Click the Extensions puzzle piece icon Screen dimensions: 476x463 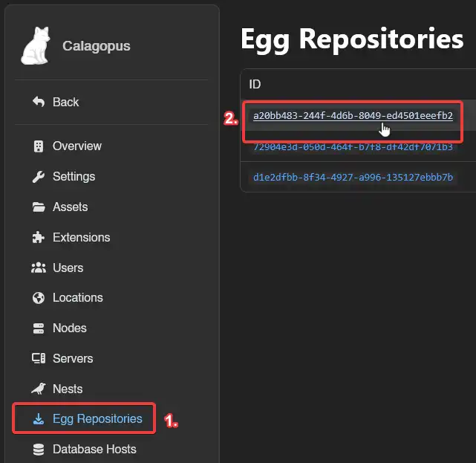39,238
